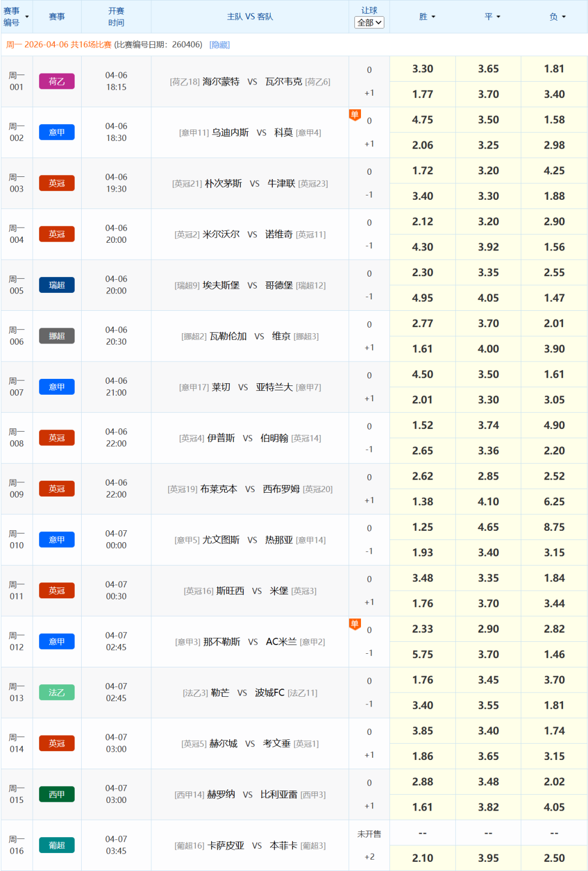This screenshot has width=588, height=871.
Task: Expand the 赛事编号 sort arrow
Action: [x=27, y=17]
